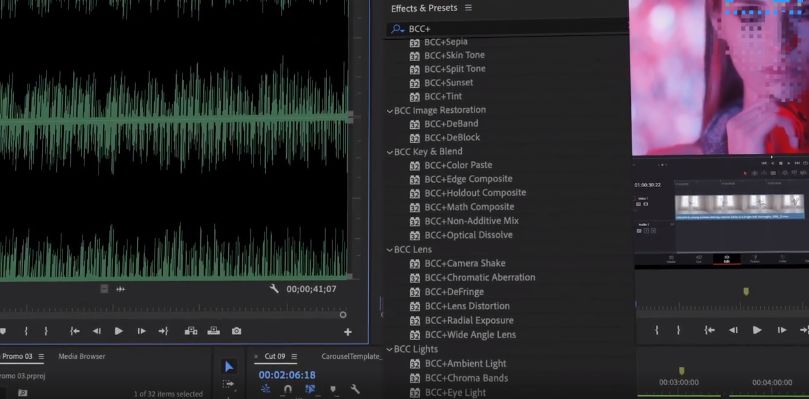Click Go to In point icon
The height and width of the screenshot is (399, 809).
pyautogui.click(x=75, y=331)
